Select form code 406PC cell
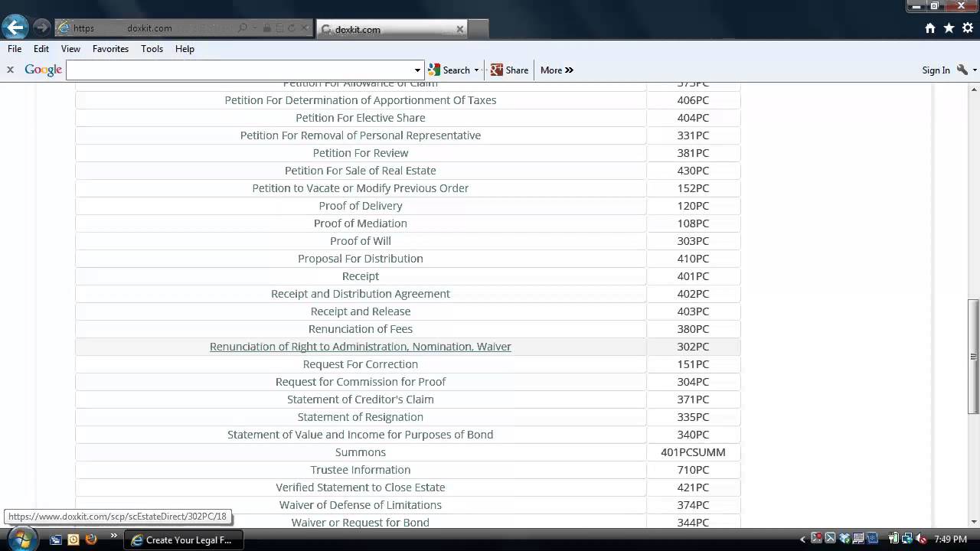Viewport: 980px width, 551px height. pyautogui.click(x=693, y=100)
